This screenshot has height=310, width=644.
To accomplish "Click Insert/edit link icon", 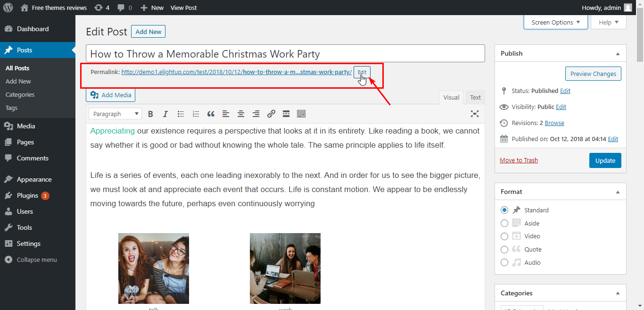I will click(x=271, y=114).
